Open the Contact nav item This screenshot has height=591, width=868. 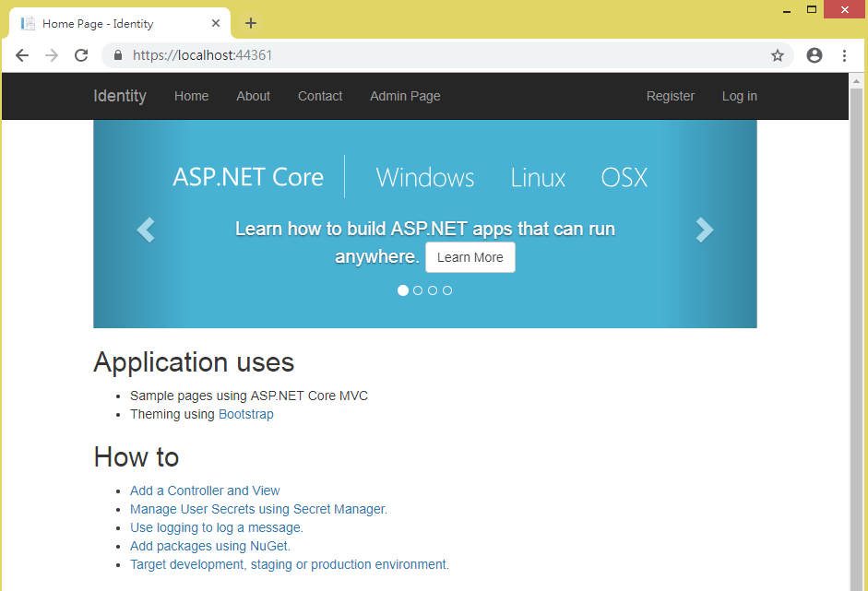(x=320, y=96)
